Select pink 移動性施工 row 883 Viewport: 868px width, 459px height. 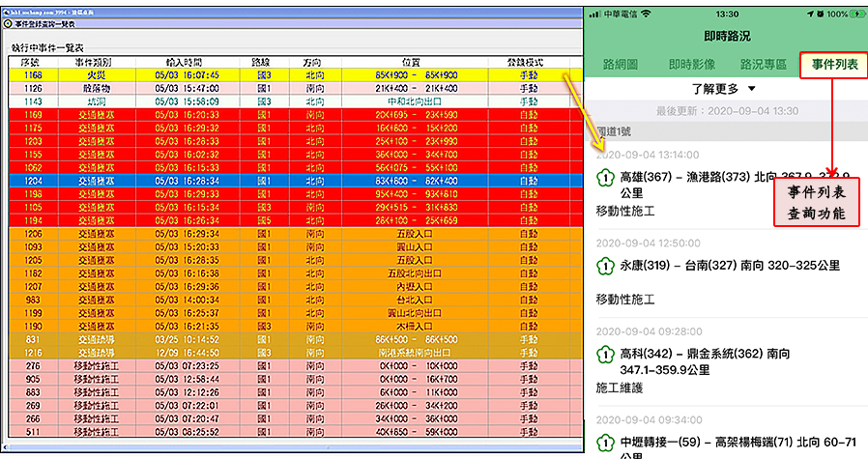click(x=294, y=392)
